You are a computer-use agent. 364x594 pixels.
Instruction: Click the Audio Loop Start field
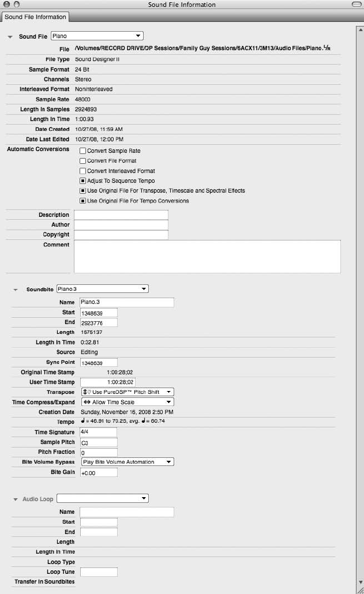(x=99, y=522)
